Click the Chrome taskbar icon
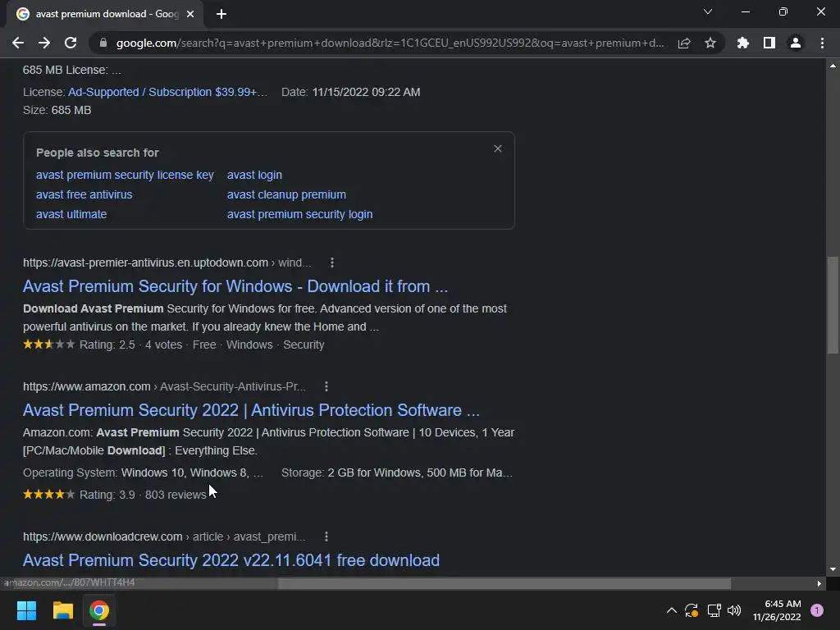This screenshot has height=630, width=840. 99,610
